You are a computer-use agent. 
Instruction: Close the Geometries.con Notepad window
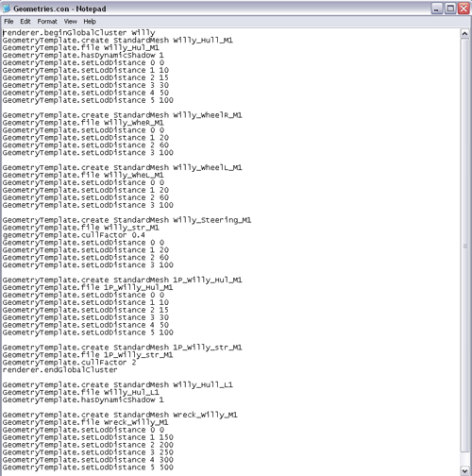tap(464, 8)
